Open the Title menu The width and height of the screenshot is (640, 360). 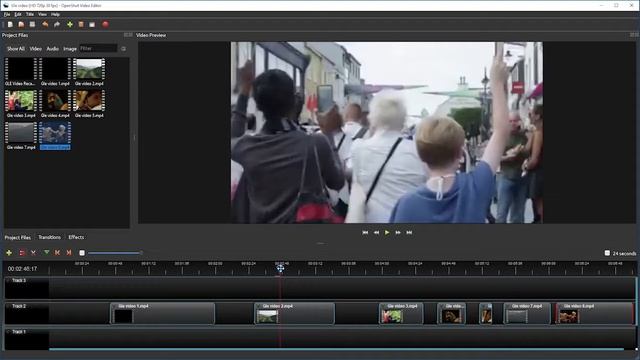[30, 14]
